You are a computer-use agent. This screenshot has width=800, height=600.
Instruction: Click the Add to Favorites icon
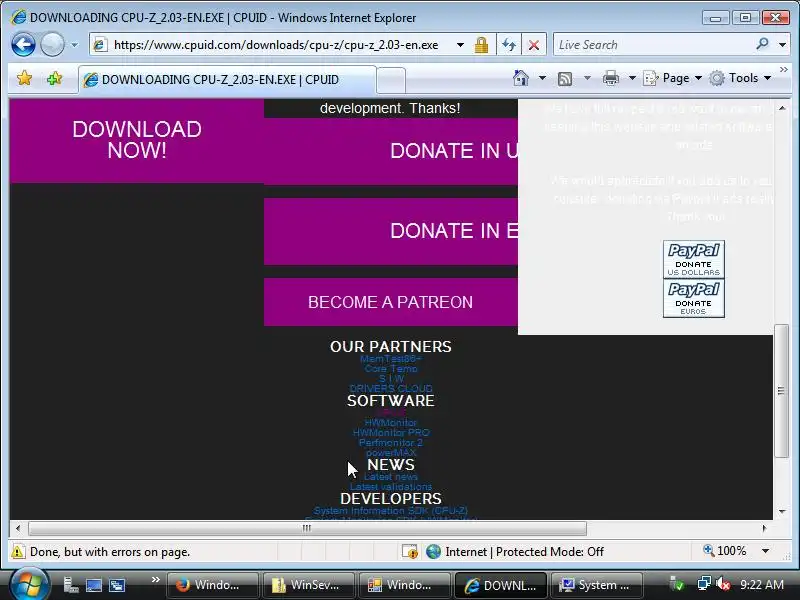pyautogui.click(x=54, y=79)
